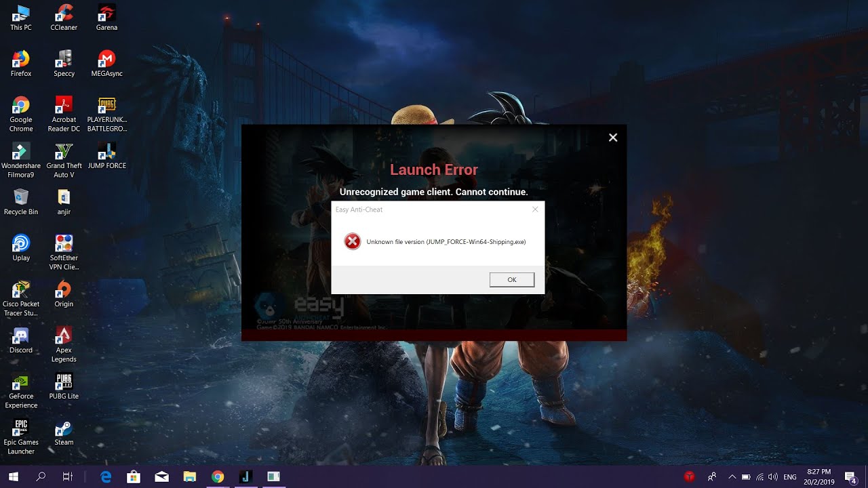The height and width of the screenshot is (488, 868).
Task: Switch to Chrome in the taskbar
Action: (x=217, y=476)
